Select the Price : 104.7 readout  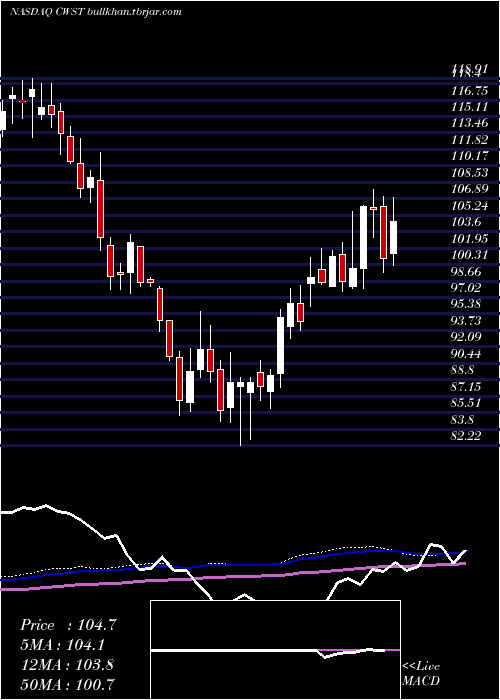pyautogui.click(x=68, y=625)
